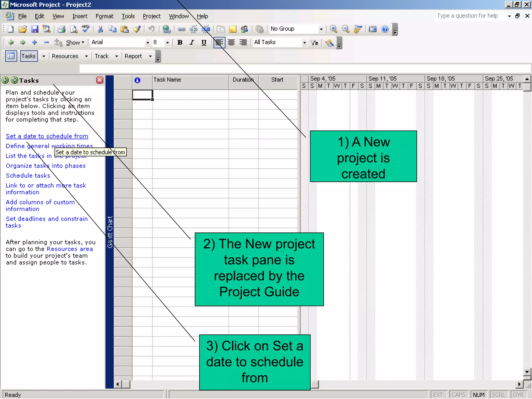Go to the Resources area link
This screenshot has height=399, width=532.
(70, 249)
